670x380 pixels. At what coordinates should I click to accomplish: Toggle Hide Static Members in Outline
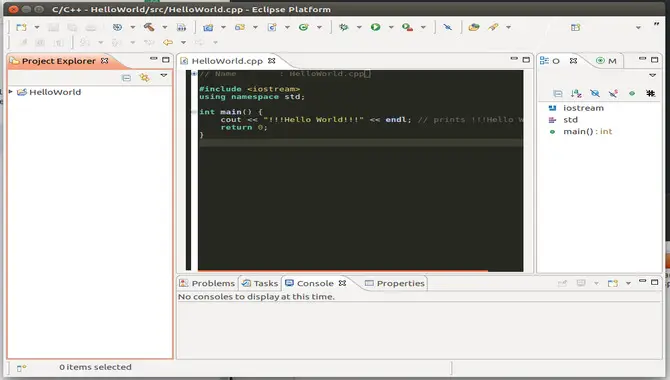[x=613, y=94]
